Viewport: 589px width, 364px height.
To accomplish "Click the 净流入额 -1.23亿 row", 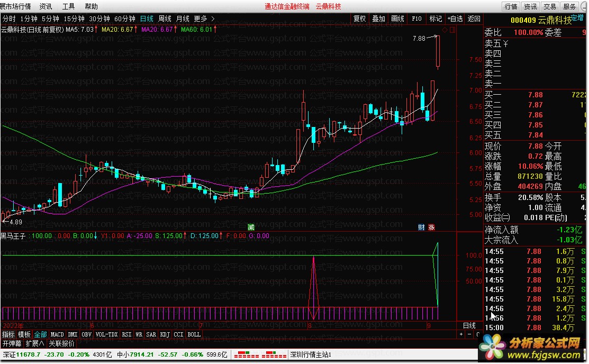I will tap(535, 230).
